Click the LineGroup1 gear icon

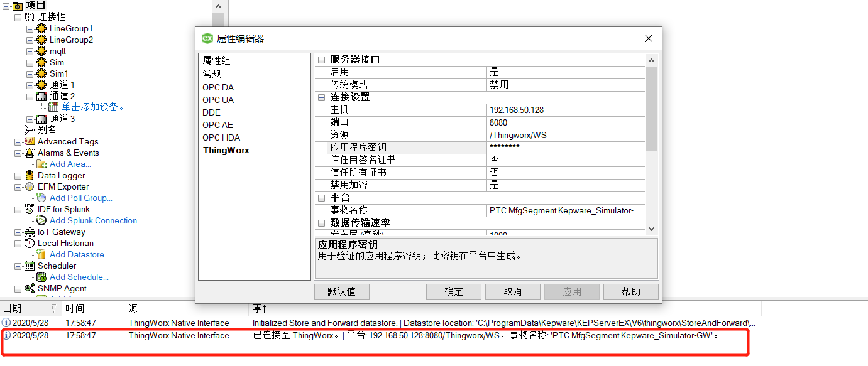[x=41, y=29]
